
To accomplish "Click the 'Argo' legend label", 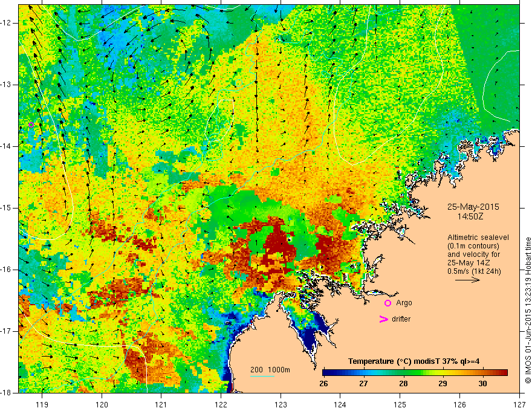I will 404,303.
